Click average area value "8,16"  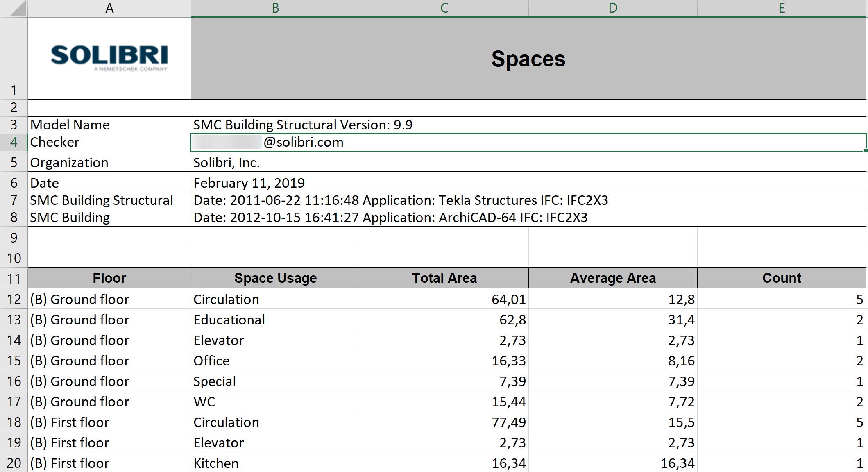coord(613,360)
